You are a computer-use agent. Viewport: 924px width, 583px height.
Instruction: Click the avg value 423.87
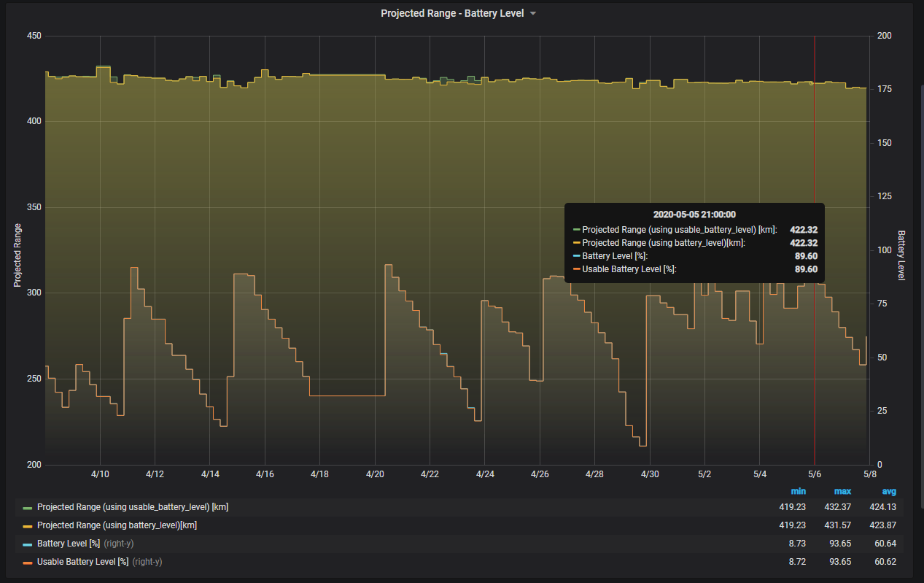[x=883, y=525]
